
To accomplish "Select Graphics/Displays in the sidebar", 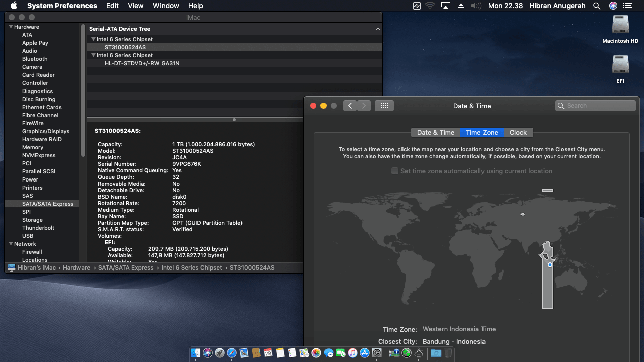I will [x=46, y=131].
